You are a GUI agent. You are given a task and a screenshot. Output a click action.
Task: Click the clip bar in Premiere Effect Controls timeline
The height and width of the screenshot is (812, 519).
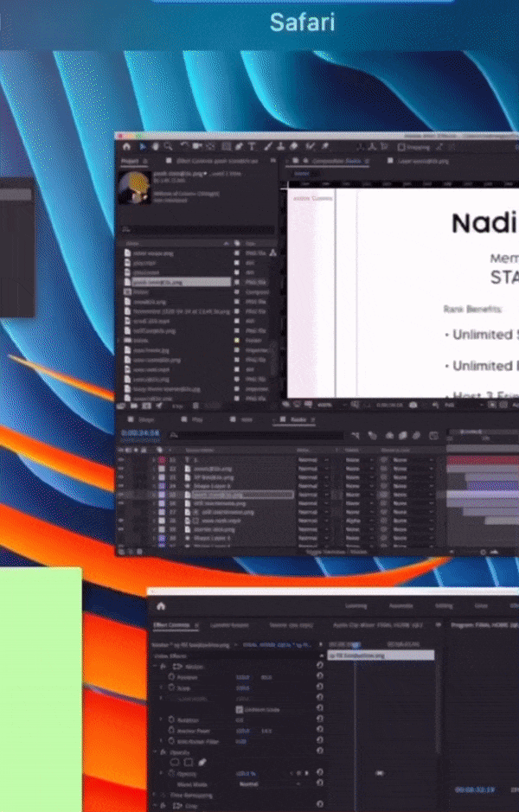click(381, 655)
